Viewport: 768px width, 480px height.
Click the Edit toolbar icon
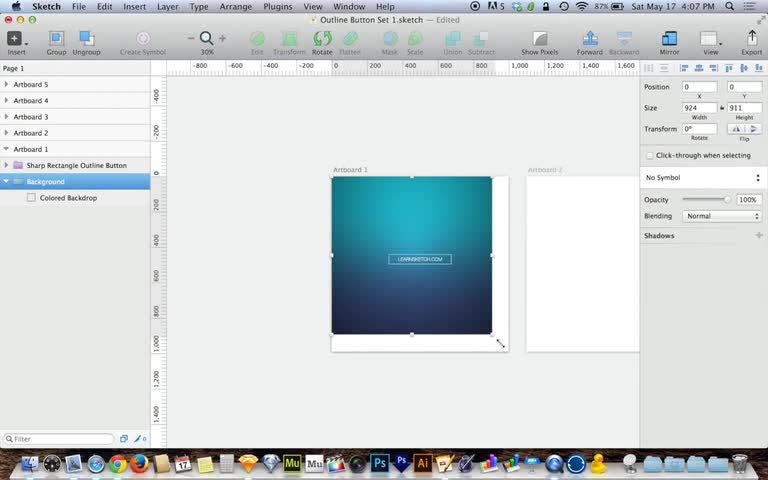click(x=257, y=38)
